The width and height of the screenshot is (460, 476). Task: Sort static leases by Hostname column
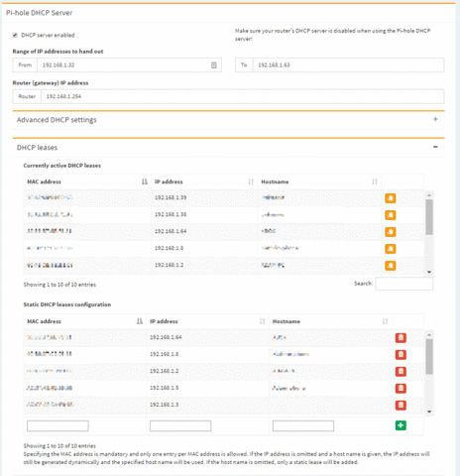coord(330,321)
